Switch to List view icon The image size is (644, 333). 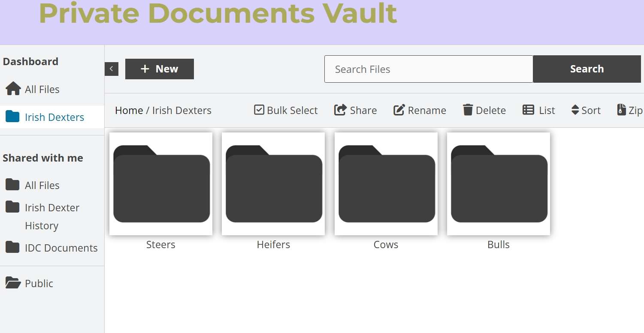528,110
